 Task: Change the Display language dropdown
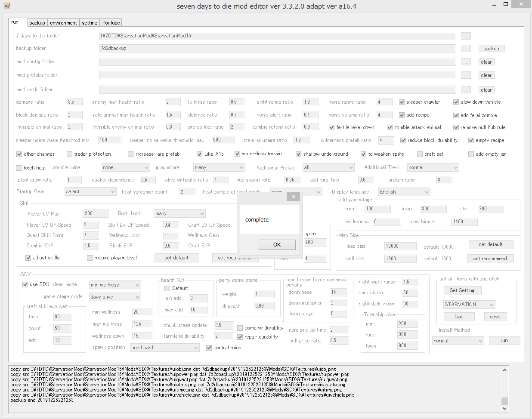click(404, 192)
